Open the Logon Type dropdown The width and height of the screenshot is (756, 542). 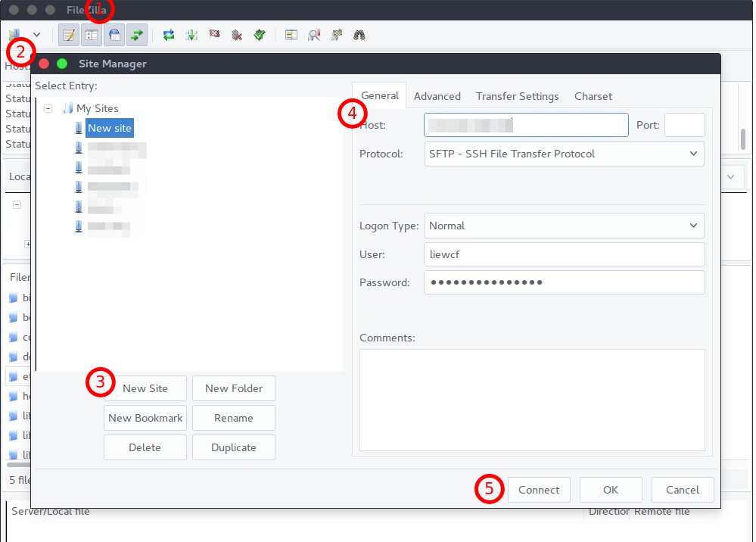pyautogui.click(x=564, y=226)
